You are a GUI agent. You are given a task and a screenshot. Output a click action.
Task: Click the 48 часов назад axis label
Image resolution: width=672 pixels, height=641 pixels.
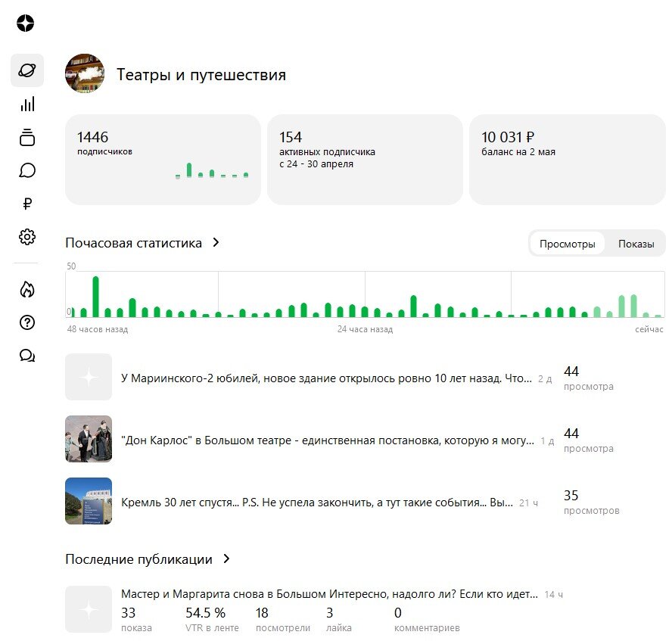coord(98,329)
